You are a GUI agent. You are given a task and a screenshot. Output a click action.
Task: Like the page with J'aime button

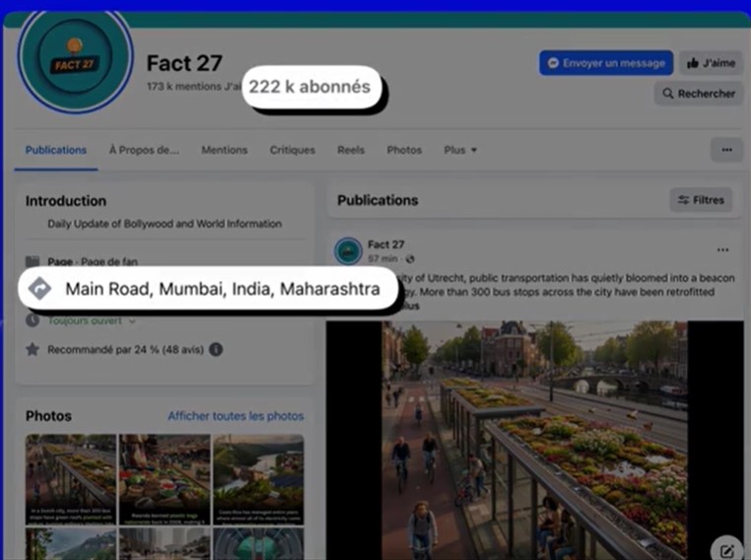711,63
